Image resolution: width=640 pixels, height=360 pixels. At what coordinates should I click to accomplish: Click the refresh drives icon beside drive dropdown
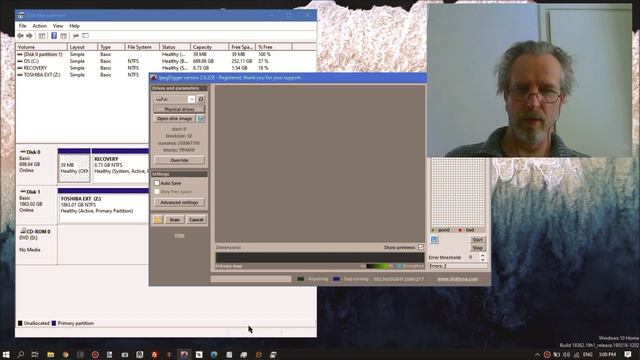201,99
